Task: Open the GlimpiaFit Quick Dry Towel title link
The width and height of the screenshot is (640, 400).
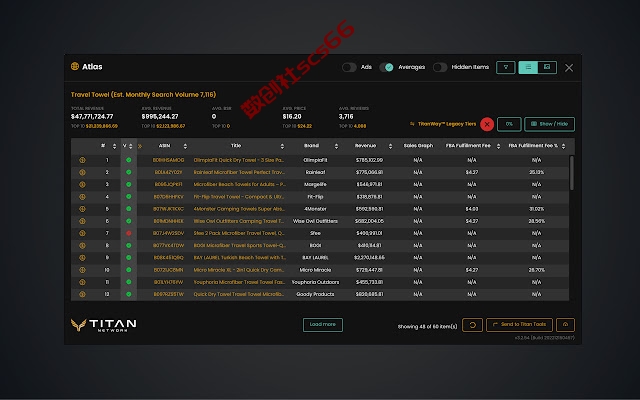Action: pyautogui.click(x=239, y=160)
